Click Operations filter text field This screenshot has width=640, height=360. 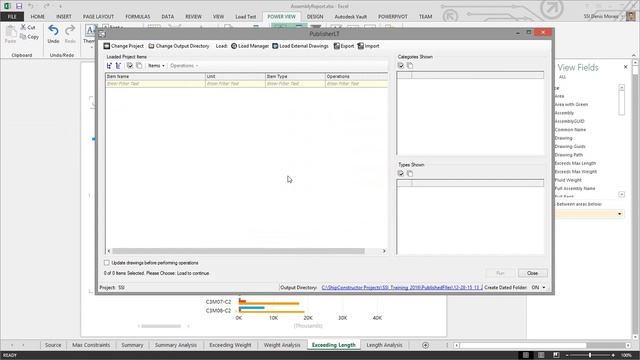point(357,84)
